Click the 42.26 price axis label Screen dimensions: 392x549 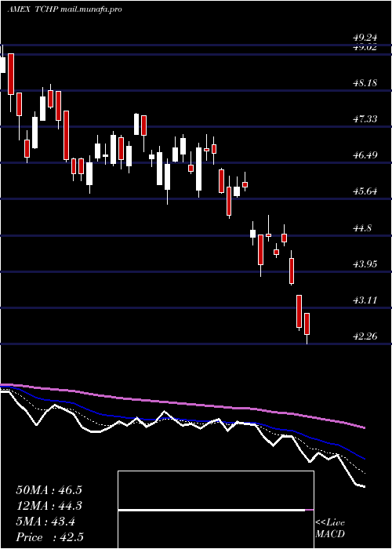tap(365, 336)
